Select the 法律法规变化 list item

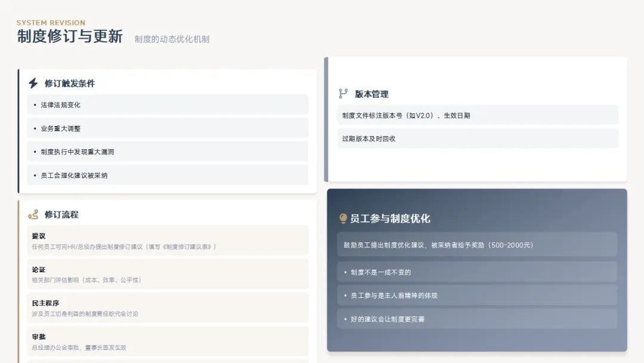(x=168, y=105)
